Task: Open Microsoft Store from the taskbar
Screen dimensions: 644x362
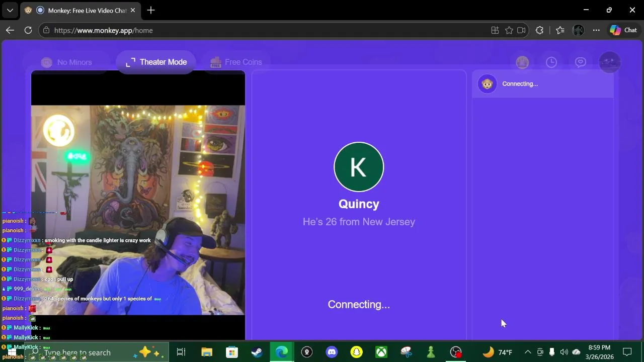Action: pos(232,352)
